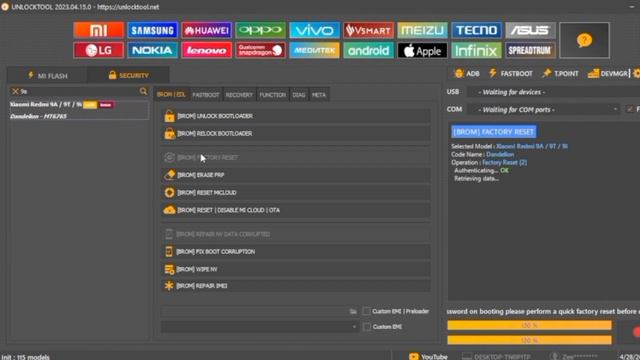Viewport: 640px width, 360px height.
Task: Open ADB tools button
Action: coord(467,73)
